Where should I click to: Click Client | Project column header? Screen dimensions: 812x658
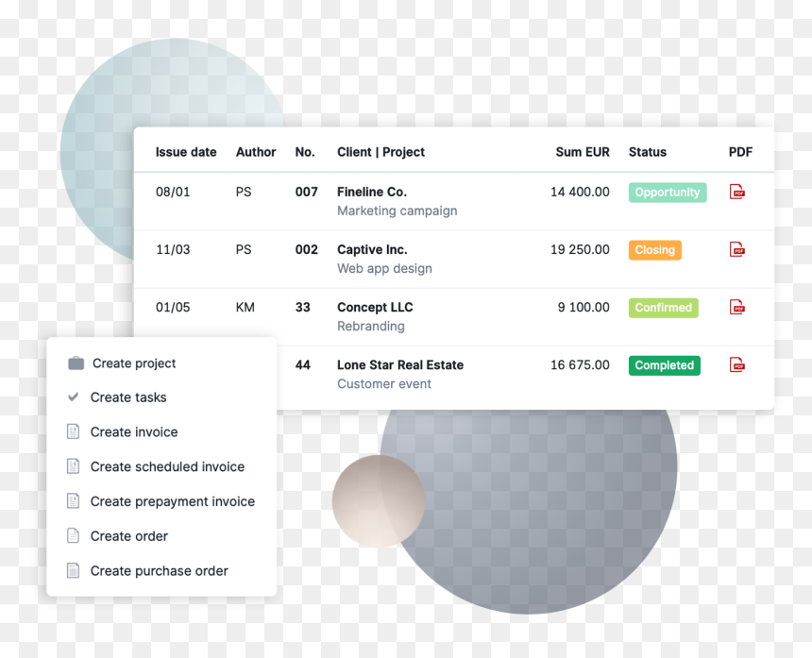click(x=381, y=152)
